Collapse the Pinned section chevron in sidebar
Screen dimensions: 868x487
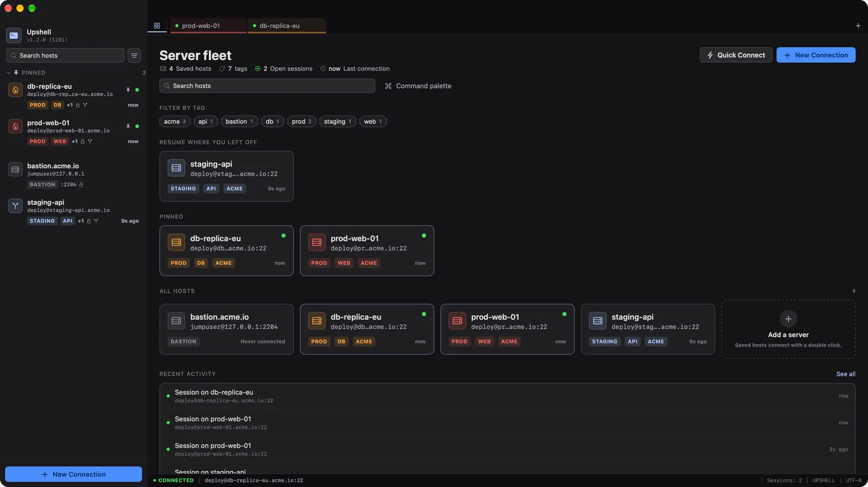[9, 73]
